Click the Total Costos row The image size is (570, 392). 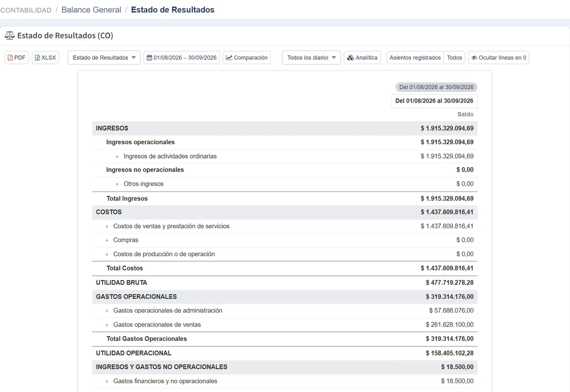click(x=285, y=268)
